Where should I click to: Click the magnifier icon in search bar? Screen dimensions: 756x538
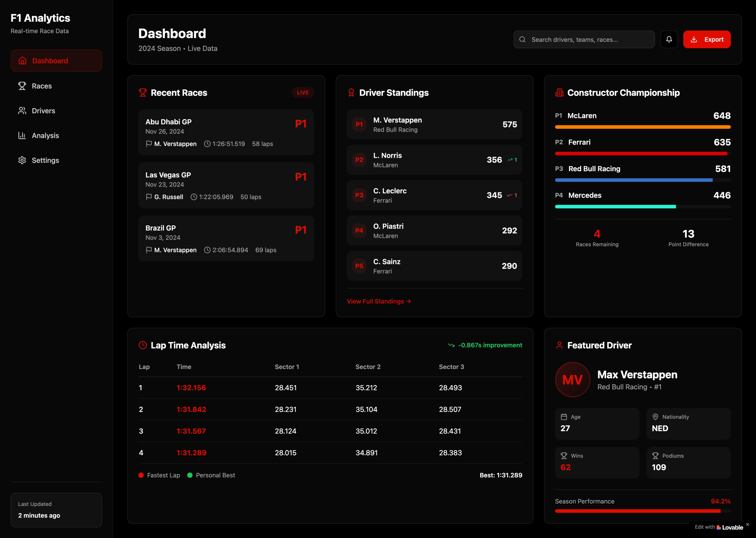(522, 39)
